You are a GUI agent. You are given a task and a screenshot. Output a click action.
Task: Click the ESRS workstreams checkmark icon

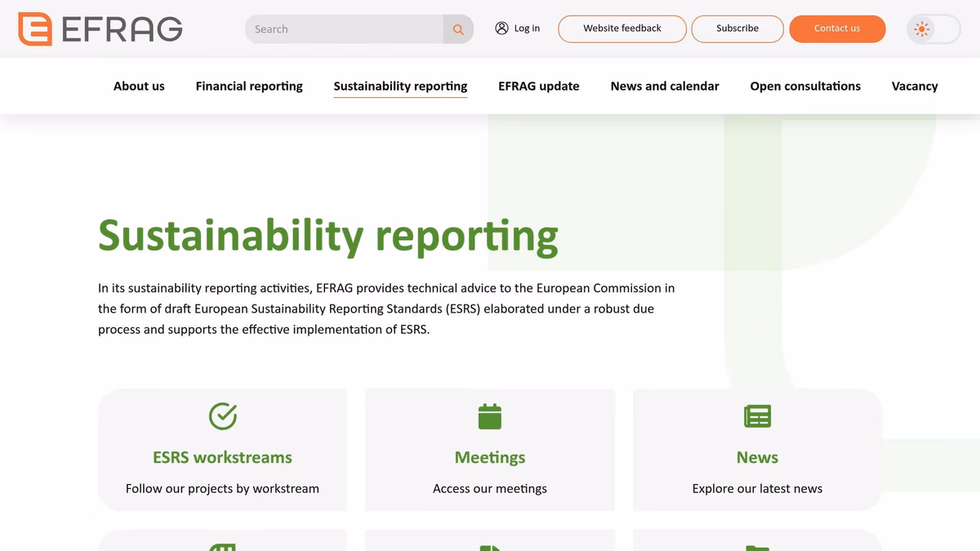point(222,416)
